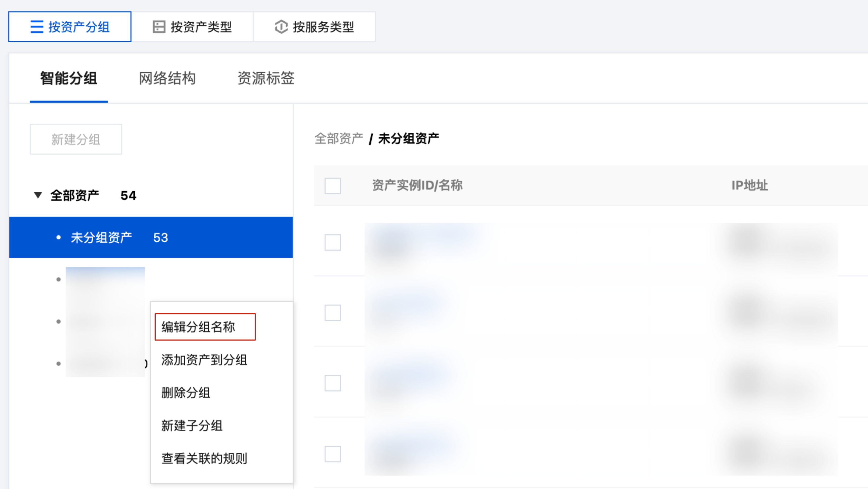Click the 新建分组 button

pyautogui.click(x=76, y=139)
